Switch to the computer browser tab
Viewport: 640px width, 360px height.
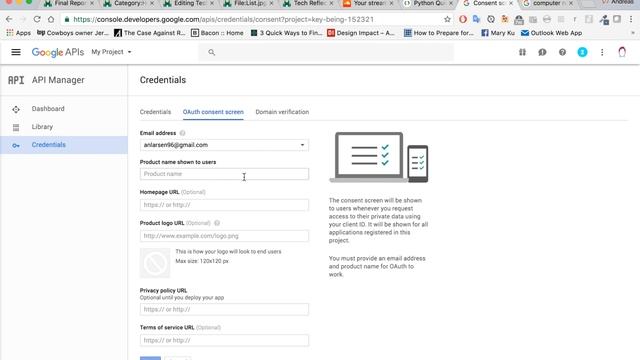coord(547,3)
